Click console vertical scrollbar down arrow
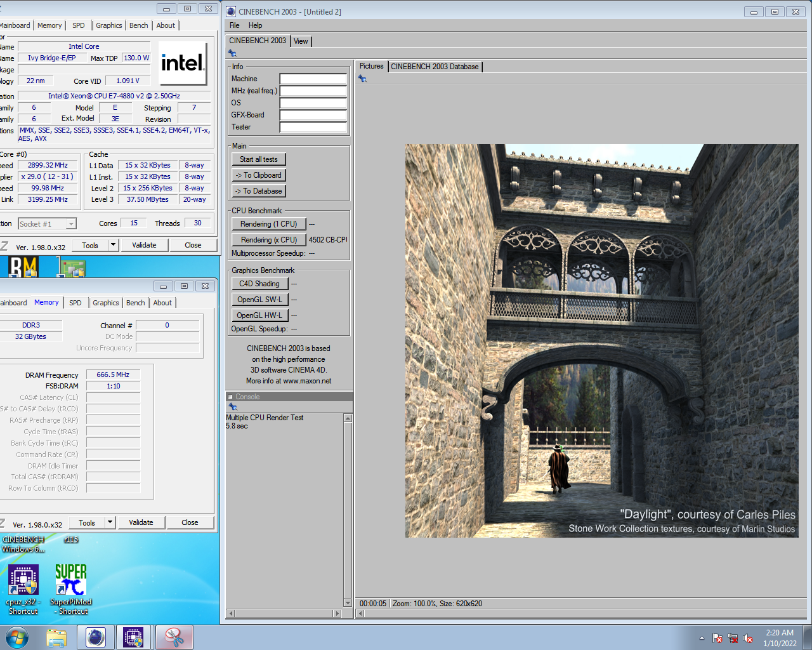Image resolution: width=812 pixels, height=650 pixels. click(x=348, y=602)
